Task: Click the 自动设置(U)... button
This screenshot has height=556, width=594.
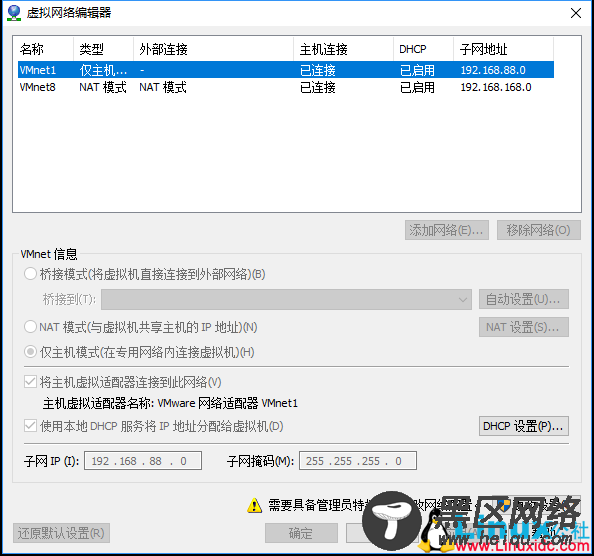Action: click(524, 300)
